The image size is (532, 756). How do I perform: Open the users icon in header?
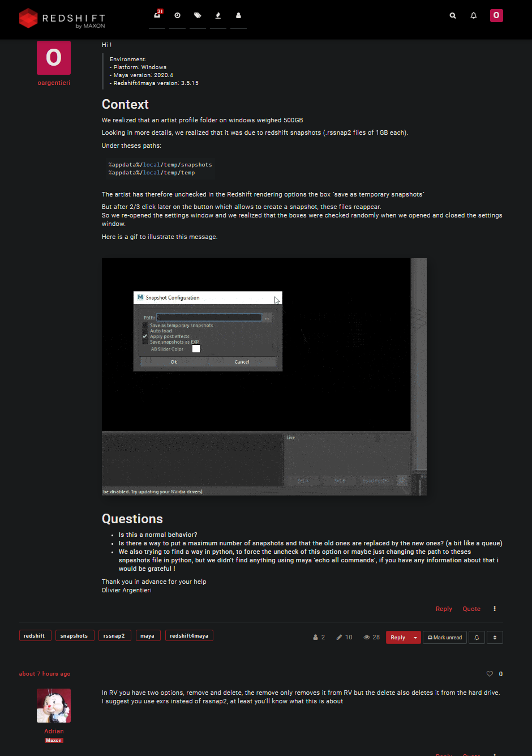[238, 15]
